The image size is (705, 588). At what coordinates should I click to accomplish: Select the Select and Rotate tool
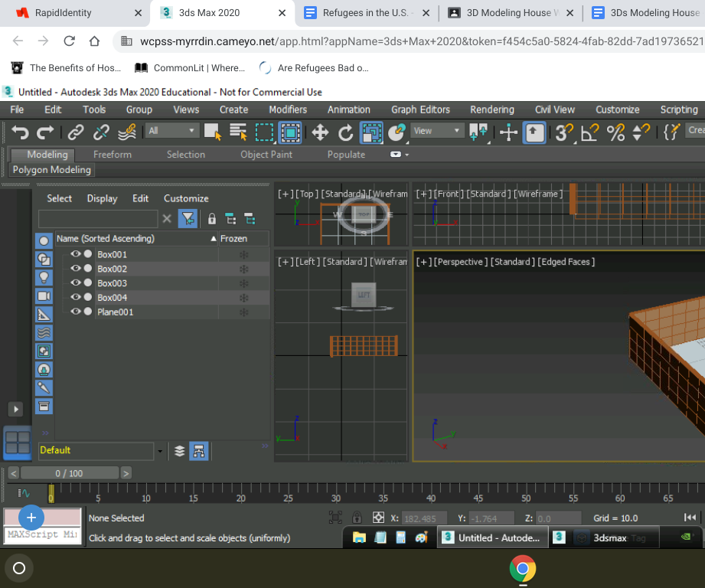coord(346,132)
